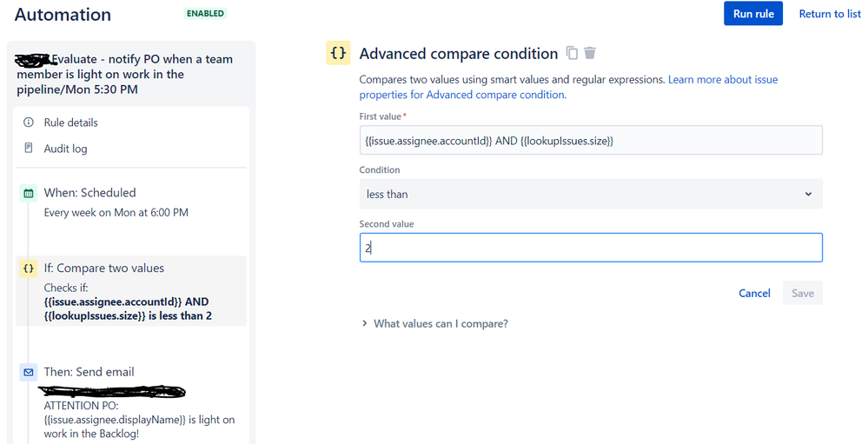Viewport: 868px width, 444px height.
Task: Click the Compare condition braces icon
Action: pyautogui.click(x=28, y=268)
